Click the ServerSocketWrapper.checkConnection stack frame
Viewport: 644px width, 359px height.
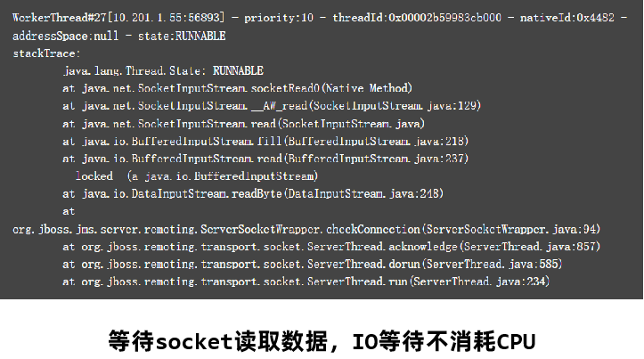click(306, 229)
